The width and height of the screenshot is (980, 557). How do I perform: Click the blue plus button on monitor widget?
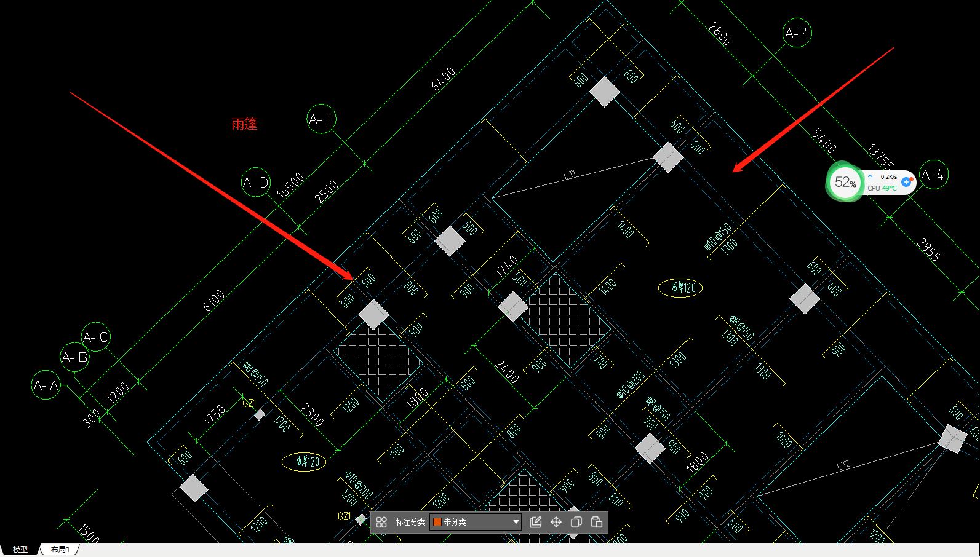tap(906, 182)
